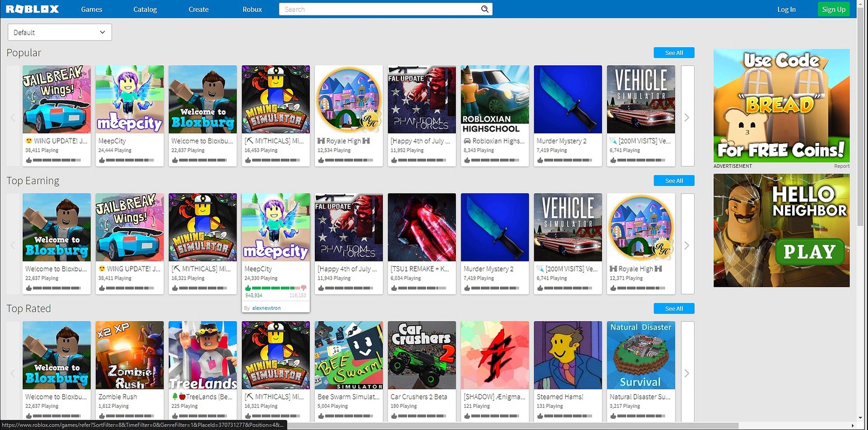Click the Roblox logo
The height and width of the screenshot is (430, 868).
pyautogui.click(x=31, y=9)
